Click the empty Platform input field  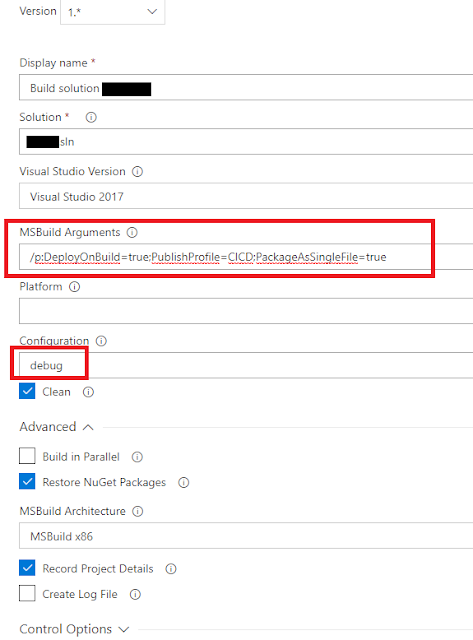tap(246, 311)
